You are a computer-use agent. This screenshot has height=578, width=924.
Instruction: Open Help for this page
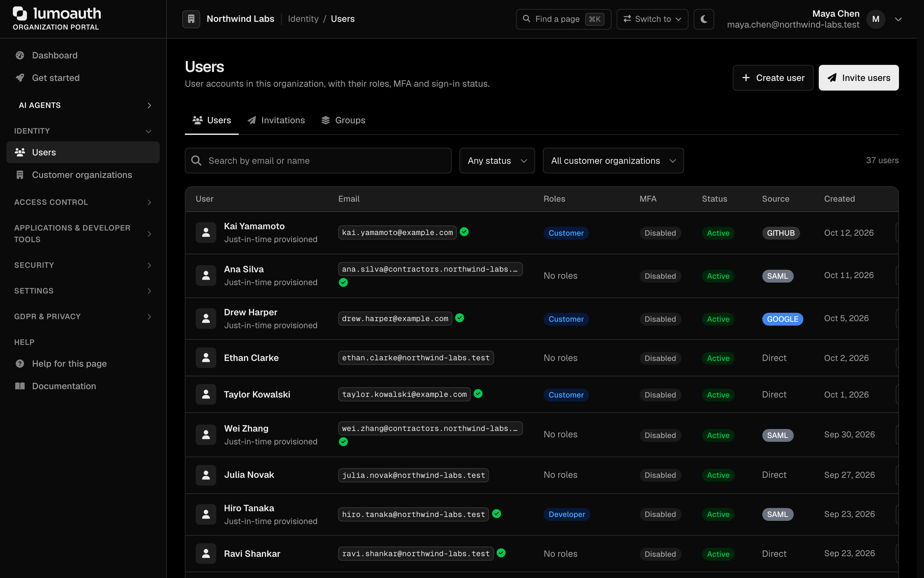coord(83,363)
